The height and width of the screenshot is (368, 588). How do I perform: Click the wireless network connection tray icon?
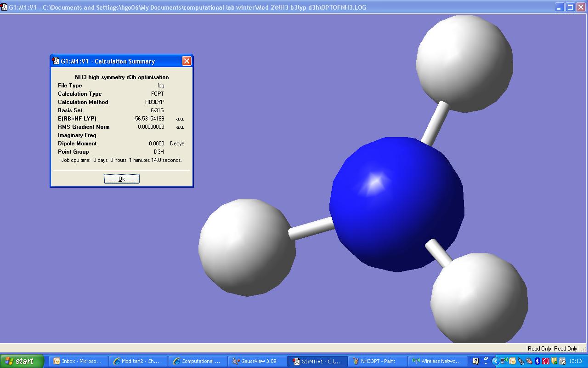coord(504,361)
